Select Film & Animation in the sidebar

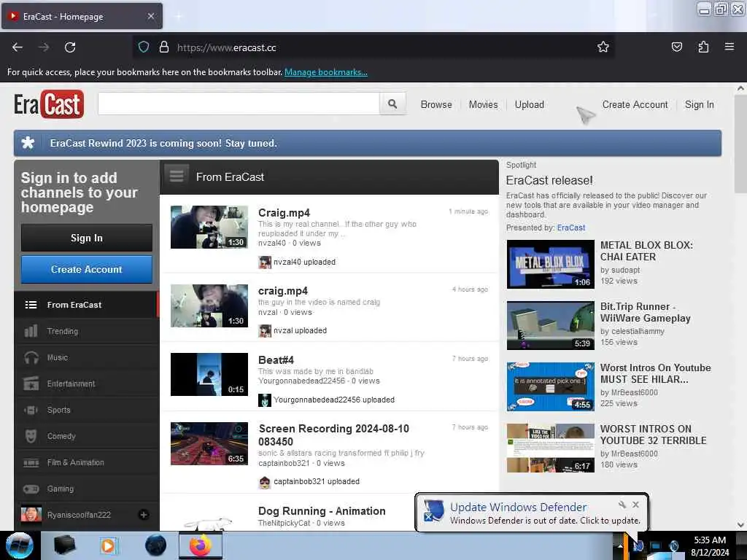click(86, 462)
